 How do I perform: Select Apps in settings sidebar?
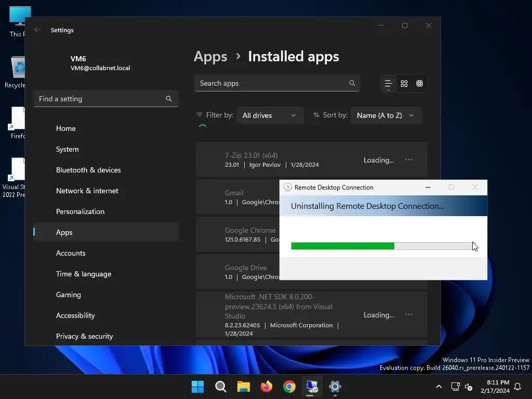coord(106,232)
